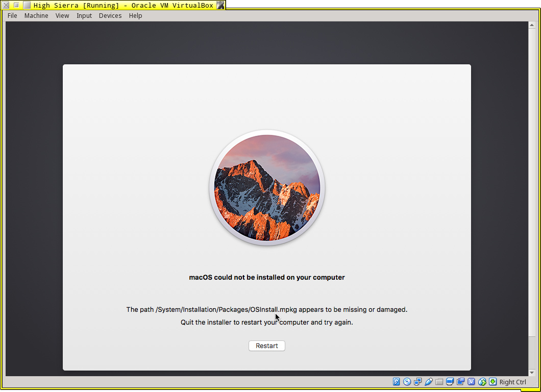
Task: Click the display monitor status icon
Action: click(x=450, y=382)
